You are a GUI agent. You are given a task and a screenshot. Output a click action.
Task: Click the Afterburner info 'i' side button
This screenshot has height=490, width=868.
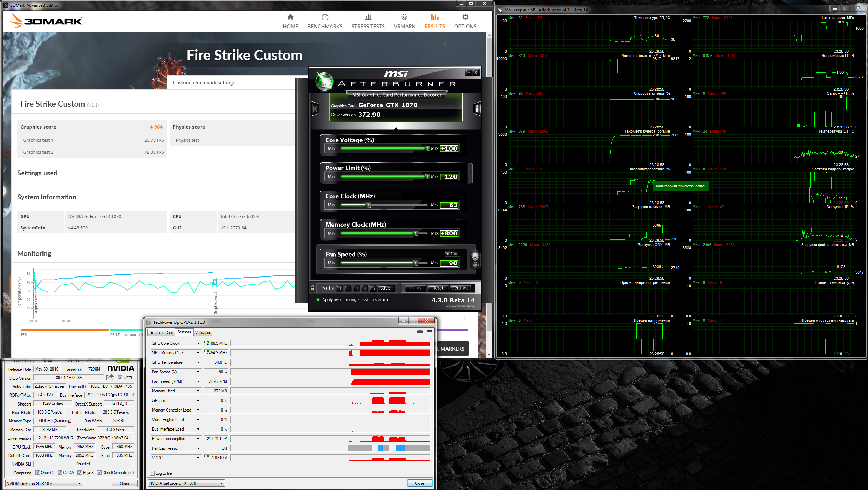(477, 109)
